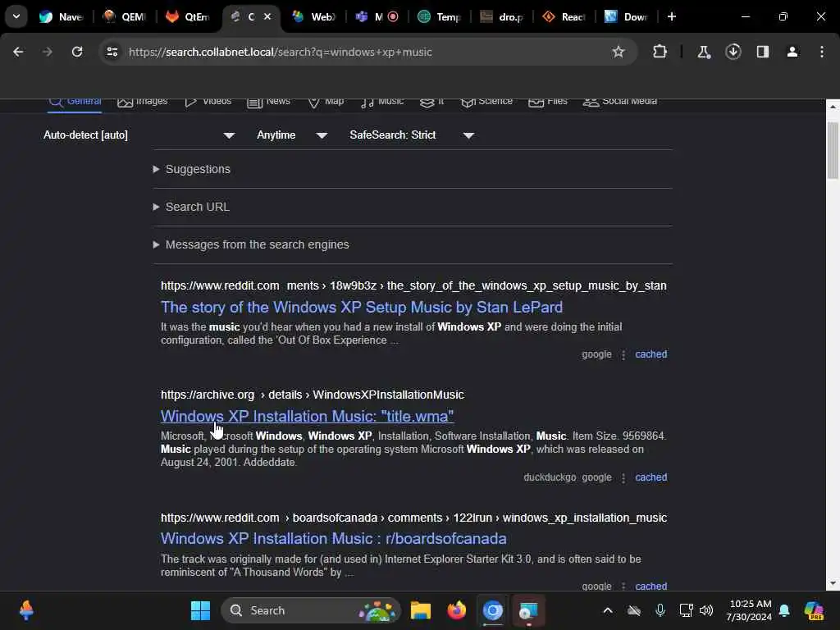
Task: Switch to the Down tab
Action: (x=626, y=16)
